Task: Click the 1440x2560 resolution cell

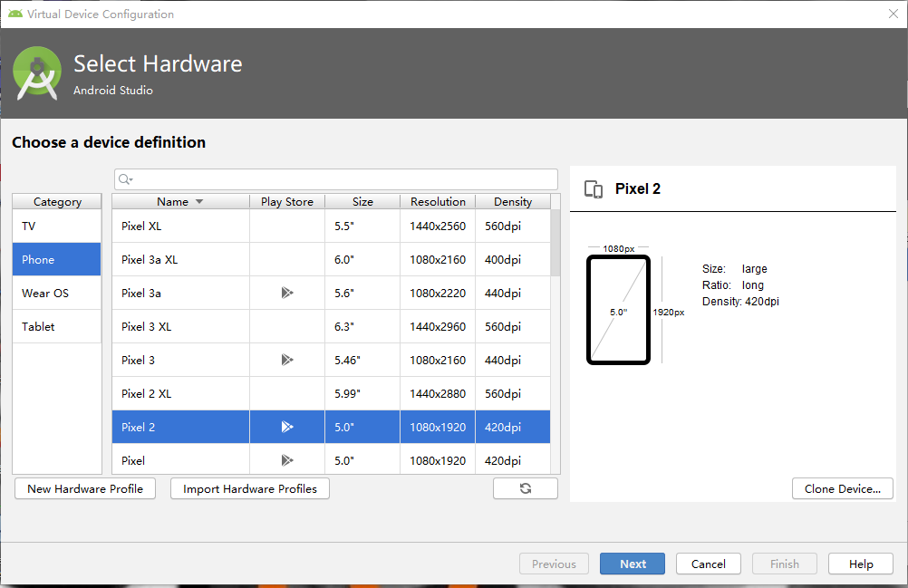Action: [x=438, y=227]
